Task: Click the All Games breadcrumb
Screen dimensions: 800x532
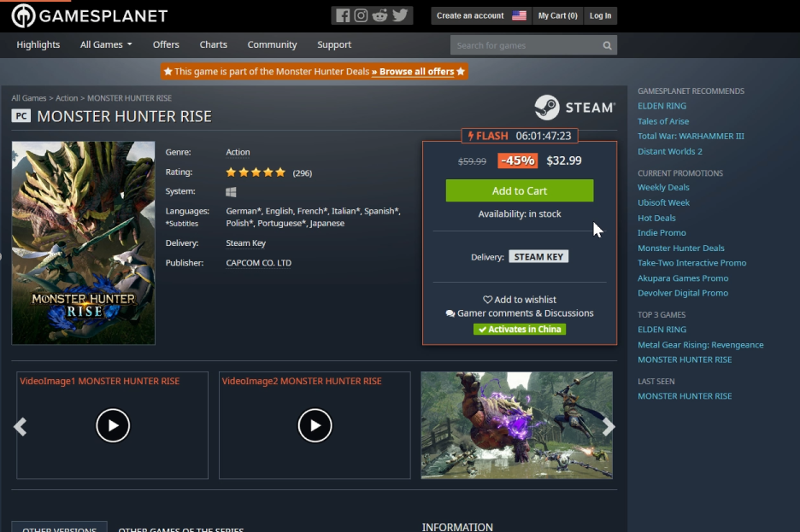Action: (x=28, y=98)
